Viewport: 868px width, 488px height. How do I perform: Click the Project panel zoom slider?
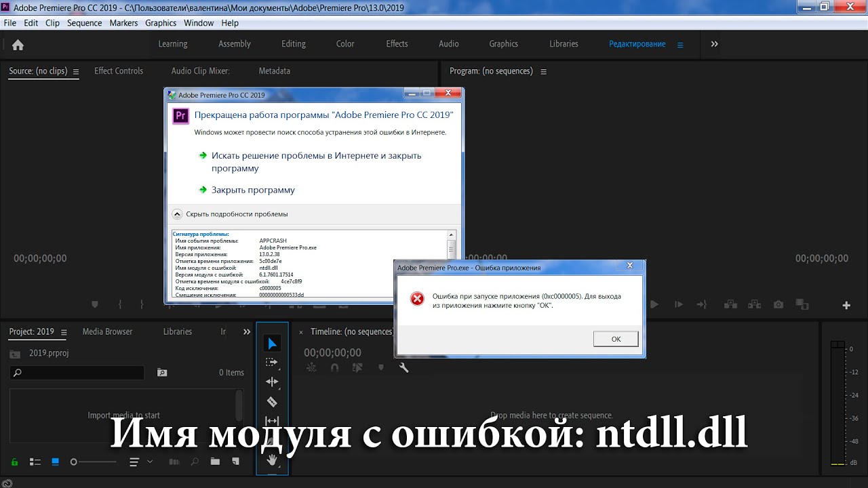(x=93, y=462)
